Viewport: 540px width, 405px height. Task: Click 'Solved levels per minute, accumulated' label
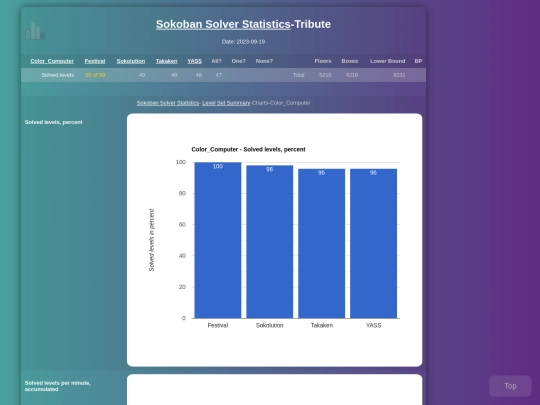[x=58, y=386]
